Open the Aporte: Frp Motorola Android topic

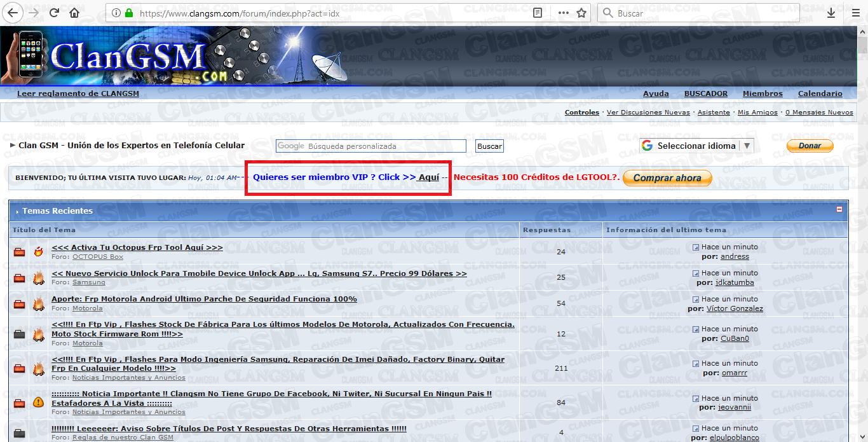(204, 299)
